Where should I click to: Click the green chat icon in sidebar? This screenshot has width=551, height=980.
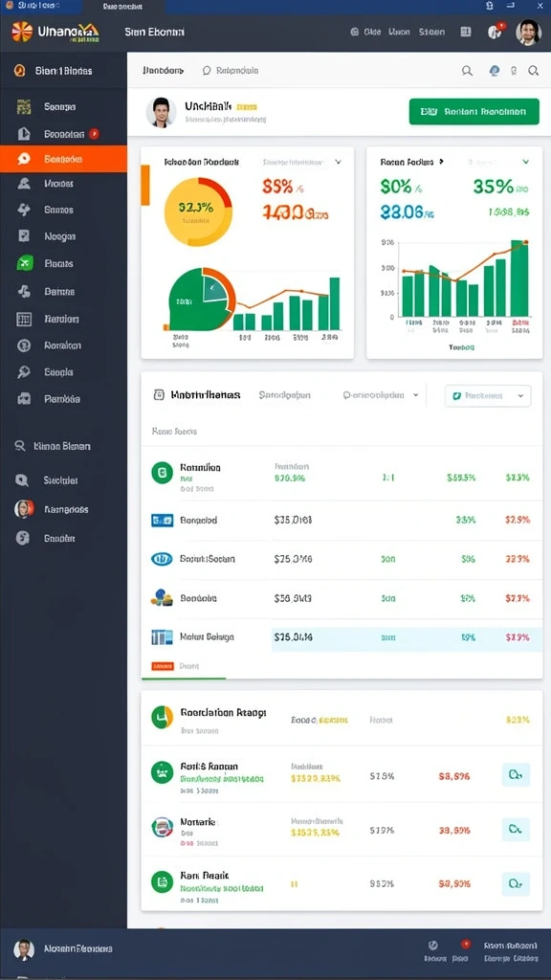tap(24, 263)
